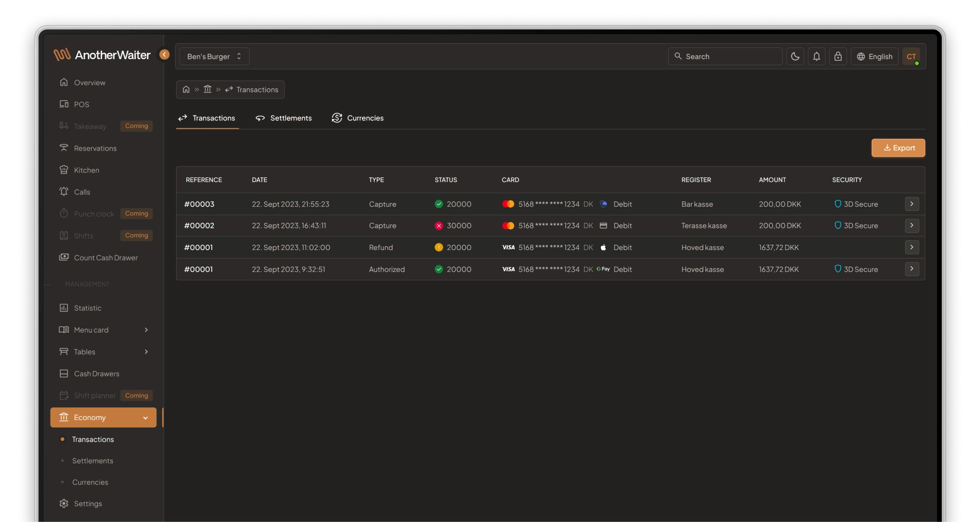Viewport: 980px width, 522px height.
Task: Open the CT user avatar menu
Action: (x=912, y=56)
